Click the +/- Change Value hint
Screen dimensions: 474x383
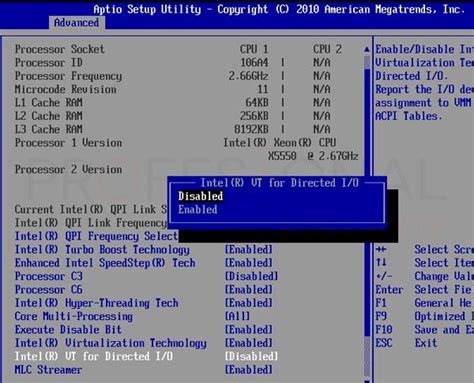pos(424,276)
